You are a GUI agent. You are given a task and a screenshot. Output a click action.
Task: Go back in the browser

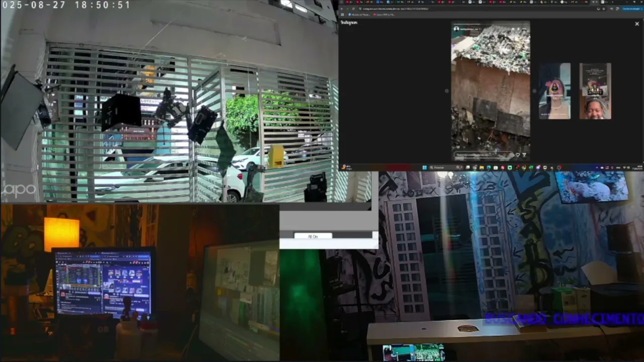[x=342, y=9]
